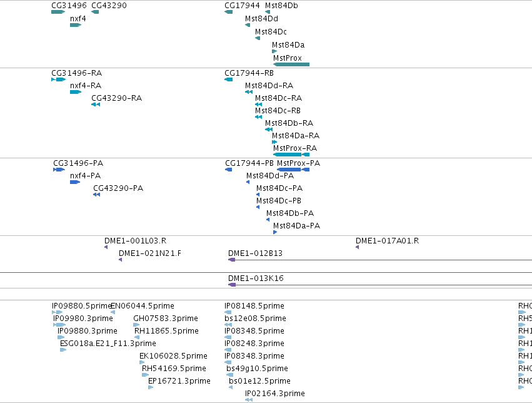Click transcript Mst84Dc-RA
The width and height of the screenshot is (532, 403).
coord(278,98)
